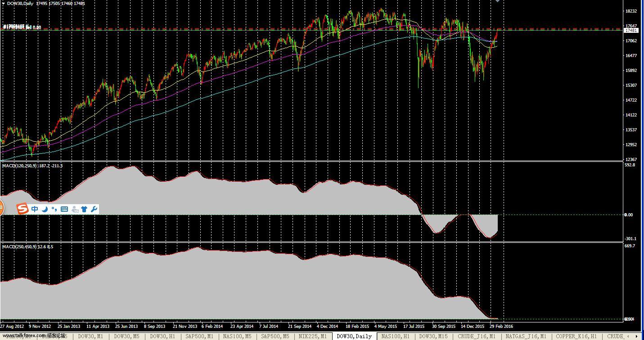Click the 21 Nov 2013 date label
This screenshot has height=340, width=644.
tap(185, 327)
